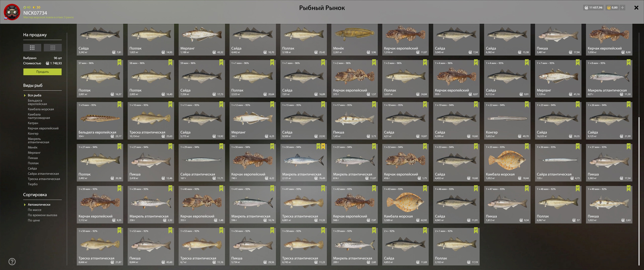Show only Керчак европейский in filter
644x270 pixels.
click(x=43, y=128)
